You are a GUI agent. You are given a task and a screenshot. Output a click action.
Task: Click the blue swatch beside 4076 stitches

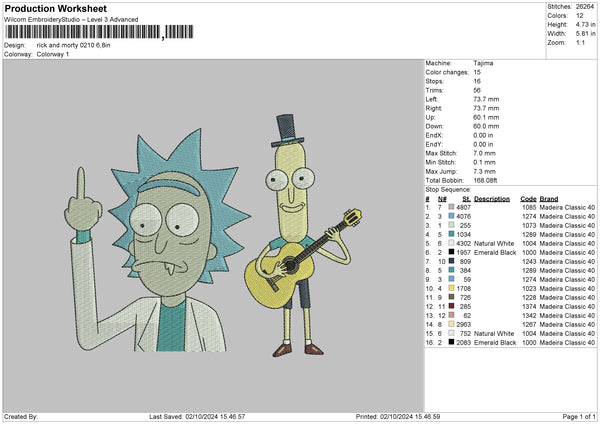[x=452, y=216]
